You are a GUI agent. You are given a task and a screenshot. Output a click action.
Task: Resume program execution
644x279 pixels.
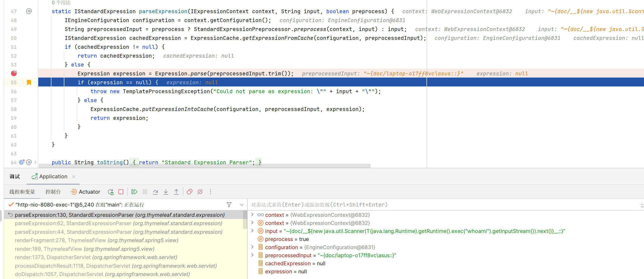click(x=134, y=192)
